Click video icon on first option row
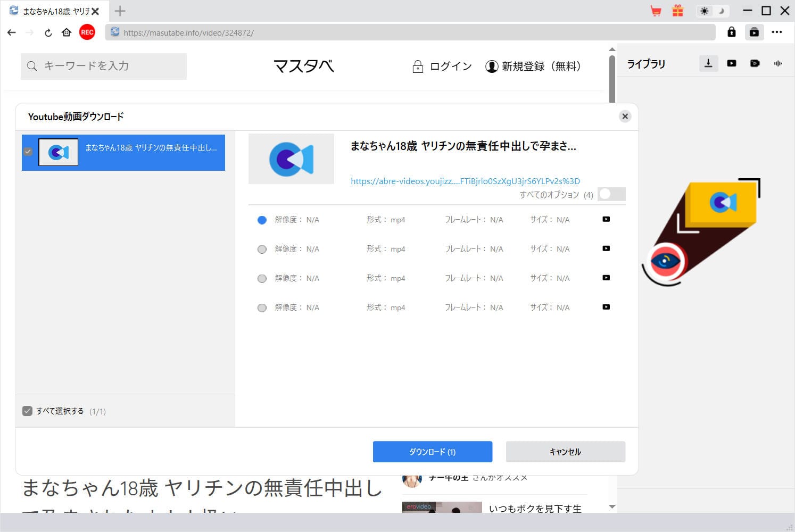795x532 pixels. point(606,219)
